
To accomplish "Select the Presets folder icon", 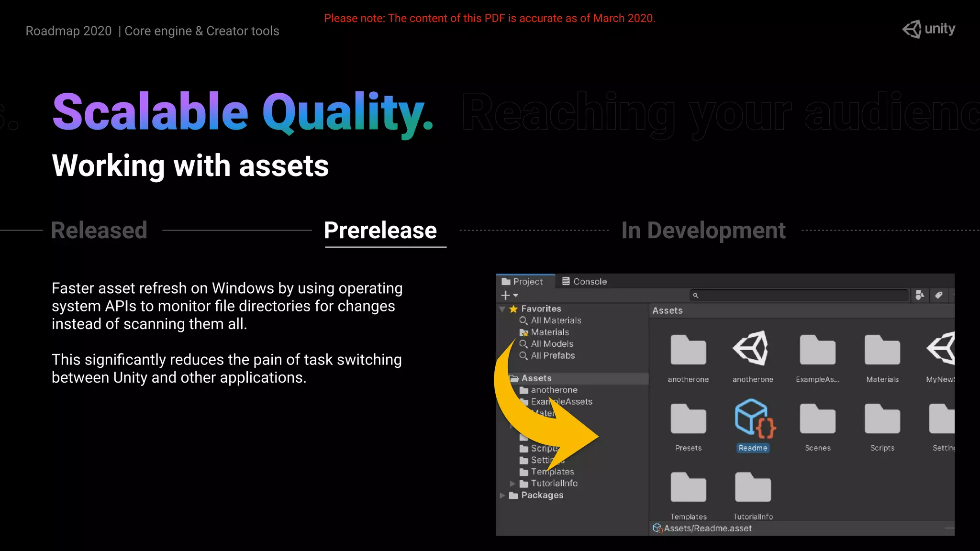I will pos(688,419).
